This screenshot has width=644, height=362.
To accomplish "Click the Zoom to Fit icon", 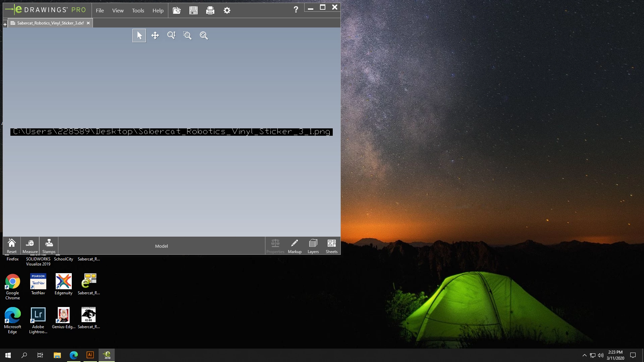I will click(204, 36).
